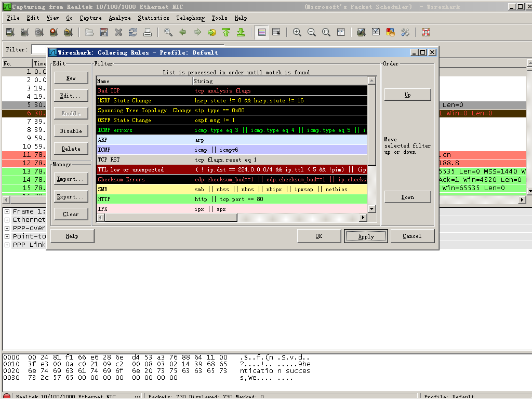Screen dimensions: 532x399
Task: Toggle auto scroll in live capture
Action: [276, 32]
